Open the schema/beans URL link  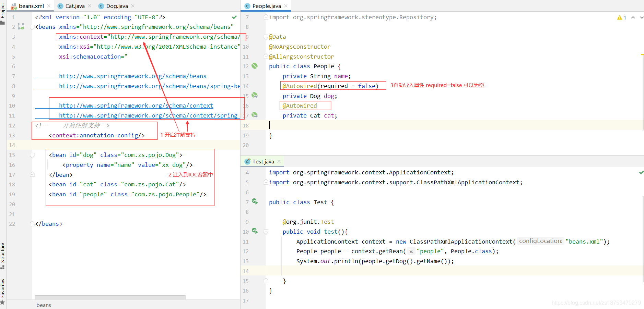tap(132, 76)
